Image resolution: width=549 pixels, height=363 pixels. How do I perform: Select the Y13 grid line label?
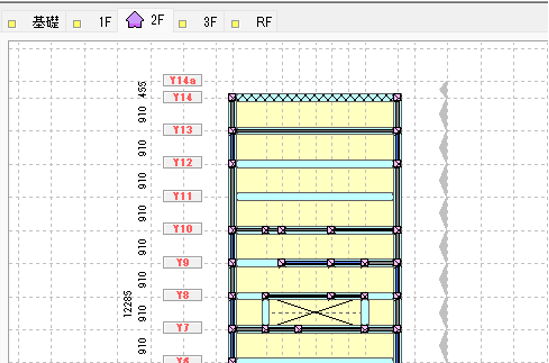[x=182, y=130]
